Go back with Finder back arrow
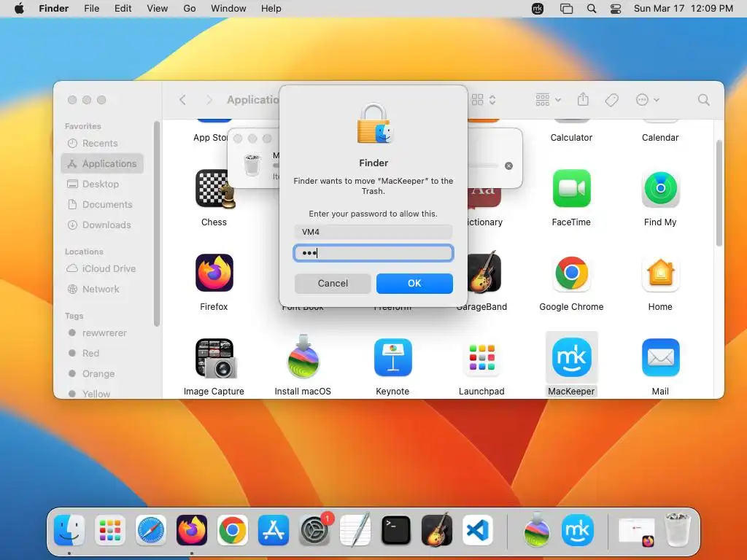 [x=182, y=99]
